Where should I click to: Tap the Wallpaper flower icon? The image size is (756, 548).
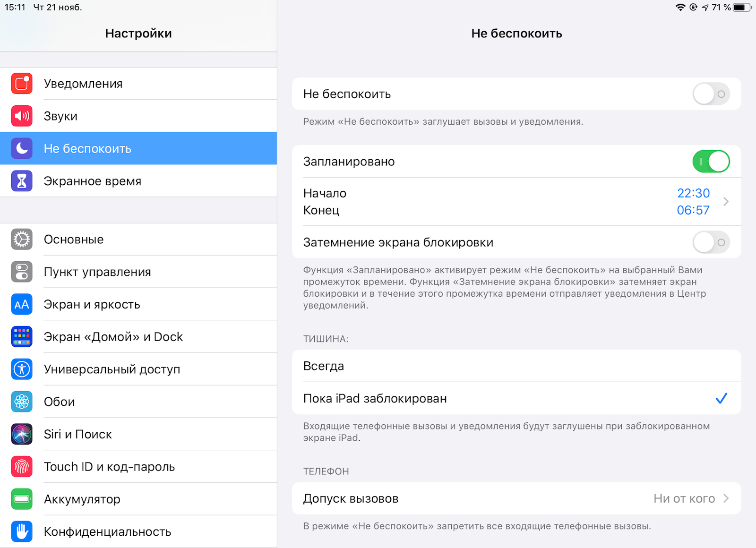[x=22, y=402]
